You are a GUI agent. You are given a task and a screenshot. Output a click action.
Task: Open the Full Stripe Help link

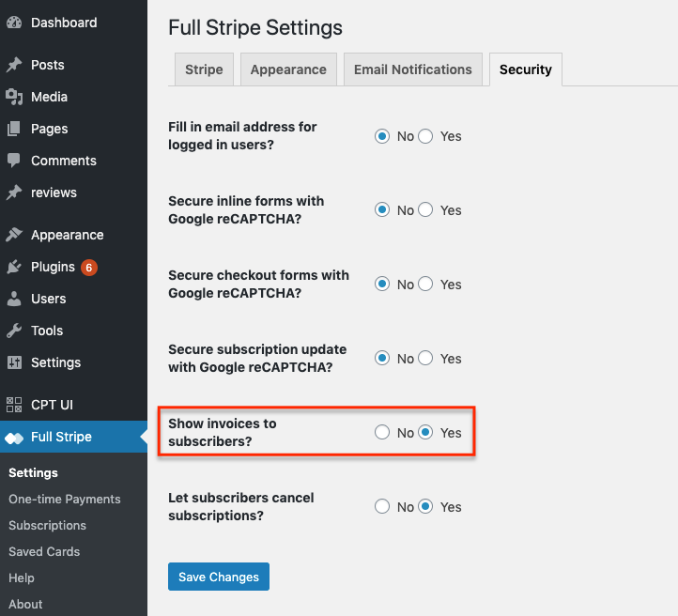pyautogui.click(x=22, y=577)
